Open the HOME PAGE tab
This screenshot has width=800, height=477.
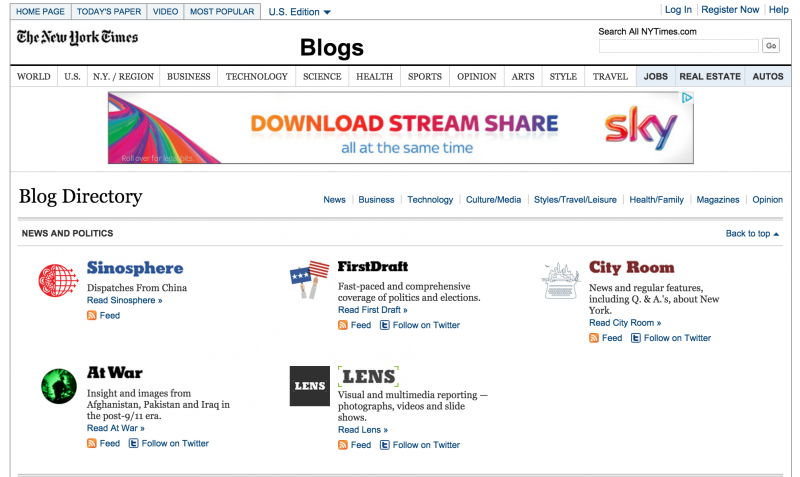tap(40, 11)
